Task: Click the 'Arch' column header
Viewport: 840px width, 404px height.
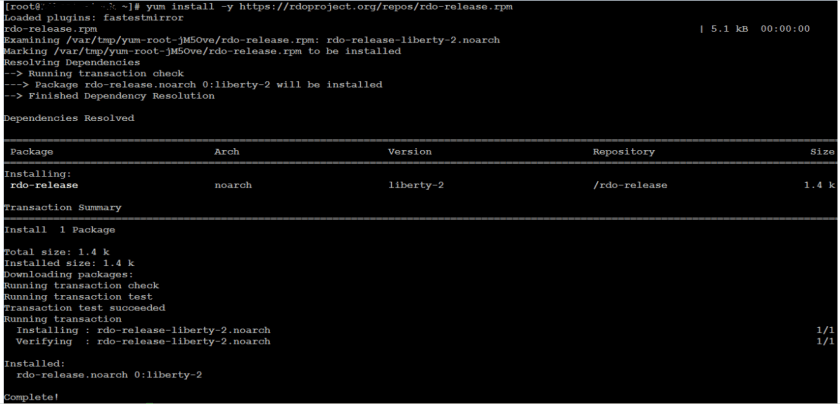Action: 227,152
